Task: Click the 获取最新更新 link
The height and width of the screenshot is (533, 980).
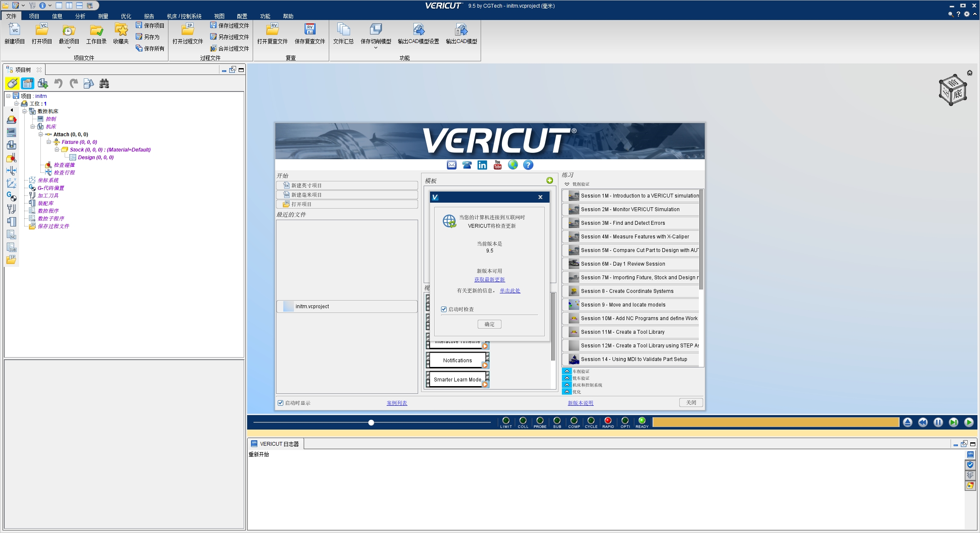Action: pos(490,280)
